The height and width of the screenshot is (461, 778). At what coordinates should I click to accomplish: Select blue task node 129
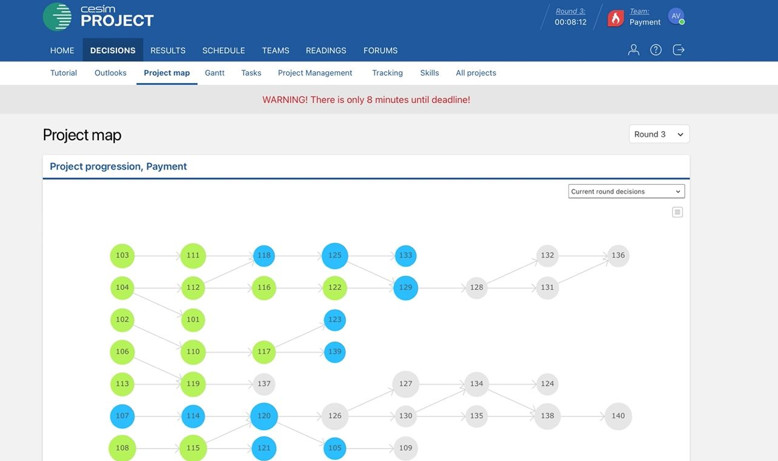tap(405, 288)
